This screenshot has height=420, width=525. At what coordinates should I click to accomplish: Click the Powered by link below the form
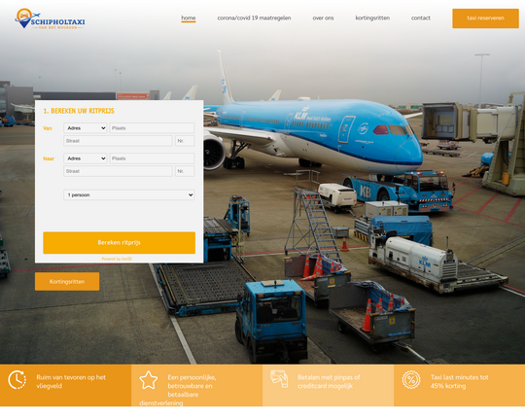point(117,259)
